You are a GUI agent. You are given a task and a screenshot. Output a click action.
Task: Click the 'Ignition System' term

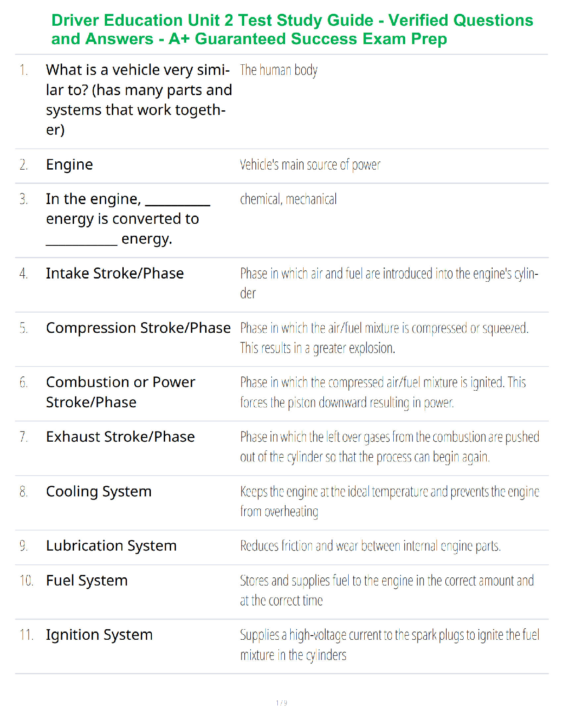99,635
